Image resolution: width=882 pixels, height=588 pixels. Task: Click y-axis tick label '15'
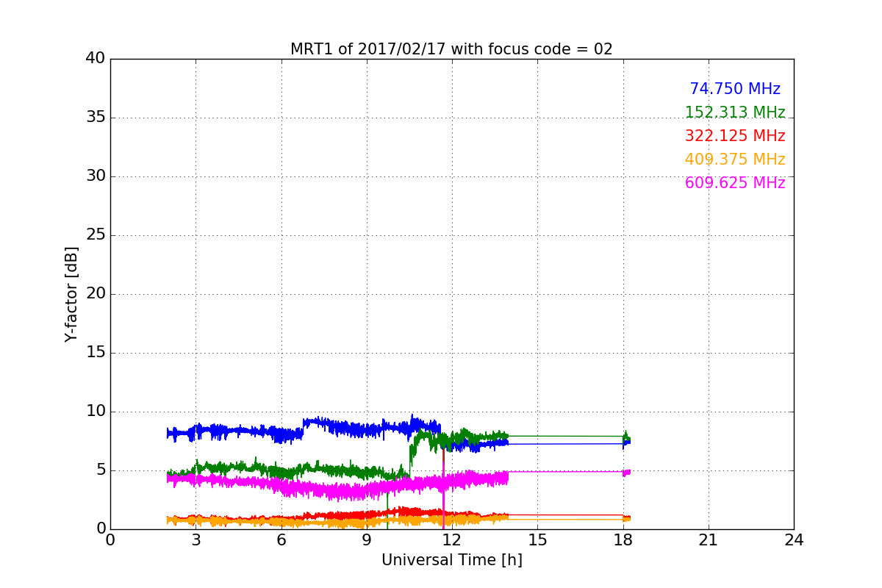(96, 353)
